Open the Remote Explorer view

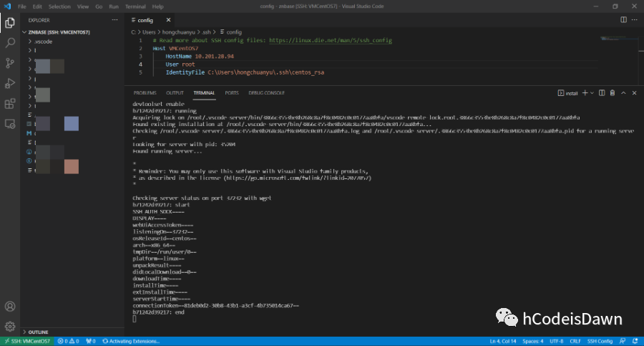(10, 123)
